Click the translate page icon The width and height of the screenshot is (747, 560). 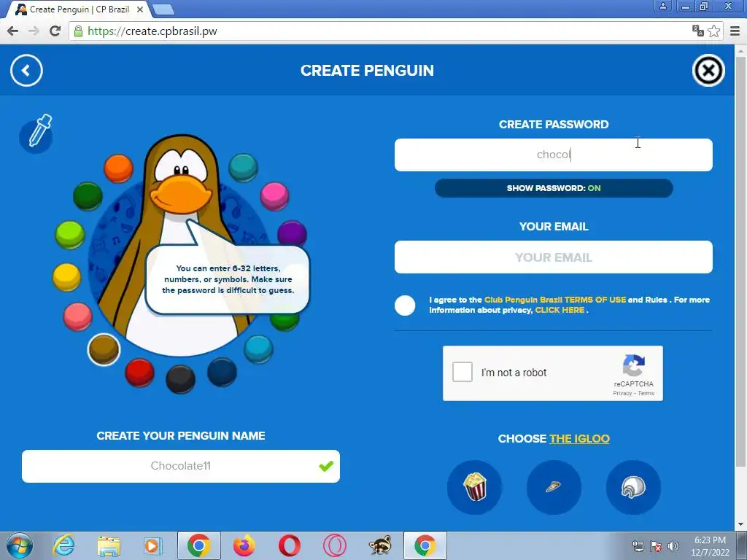coord(698,31)
